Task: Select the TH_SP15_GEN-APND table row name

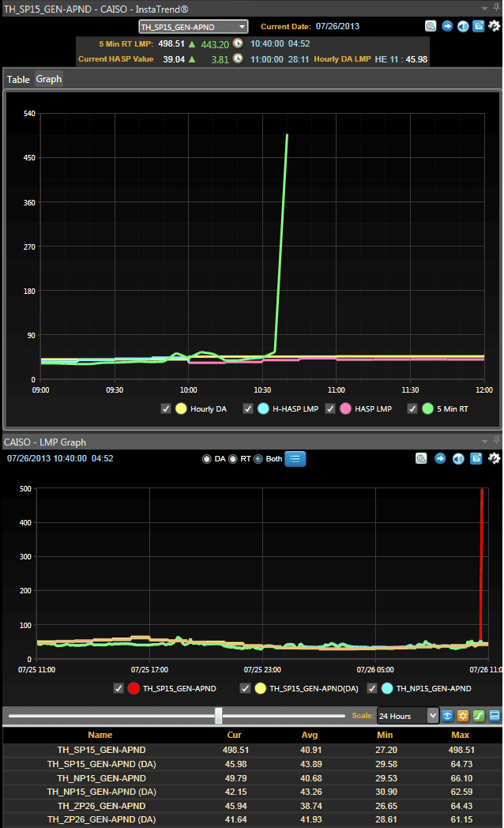Action: (x=101, y=750)
